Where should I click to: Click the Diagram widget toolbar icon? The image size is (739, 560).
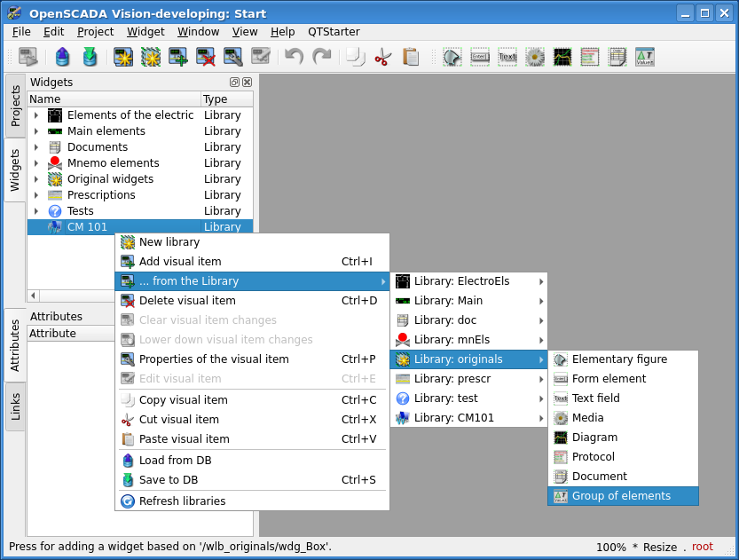(x=562, y=58)
